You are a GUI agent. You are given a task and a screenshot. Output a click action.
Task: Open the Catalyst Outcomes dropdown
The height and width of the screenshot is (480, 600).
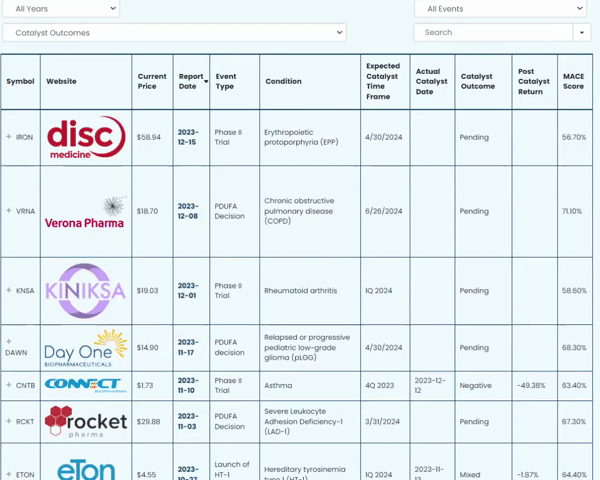tap(174, 33)
